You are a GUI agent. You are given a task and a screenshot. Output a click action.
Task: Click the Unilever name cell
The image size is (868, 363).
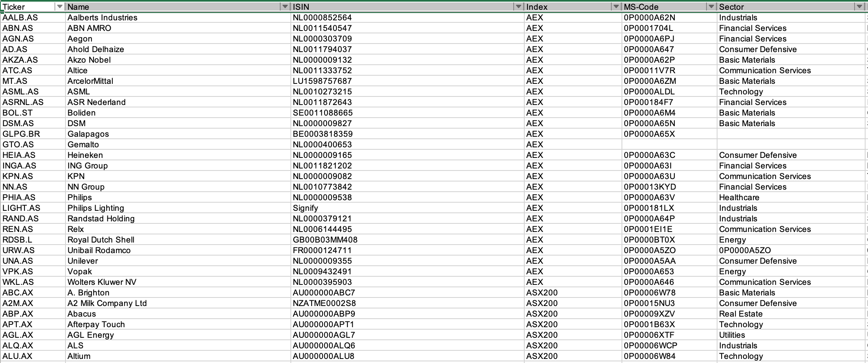click(178, 261)
